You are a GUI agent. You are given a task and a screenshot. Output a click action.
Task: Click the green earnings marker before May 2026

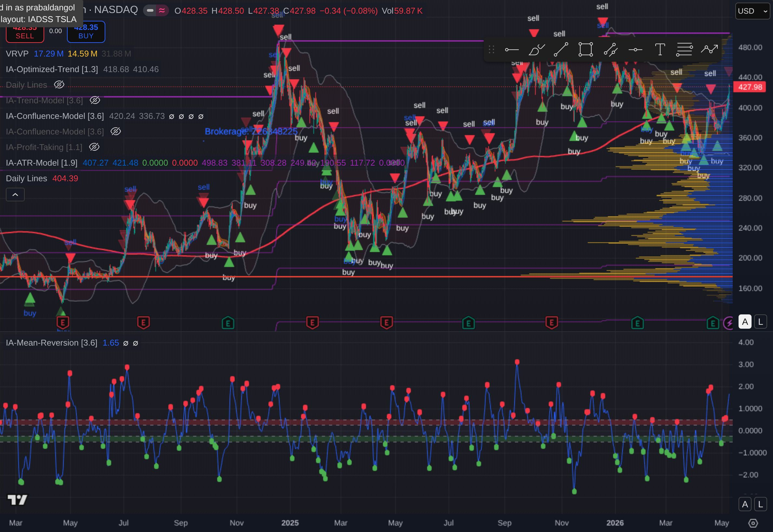713,323
